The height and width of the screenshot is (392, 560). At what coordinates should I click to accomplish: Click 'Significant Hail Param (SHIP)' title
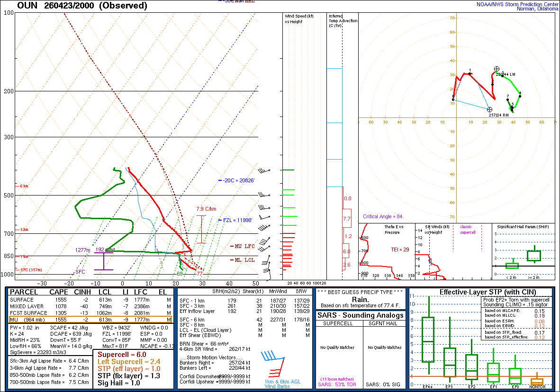523,227
